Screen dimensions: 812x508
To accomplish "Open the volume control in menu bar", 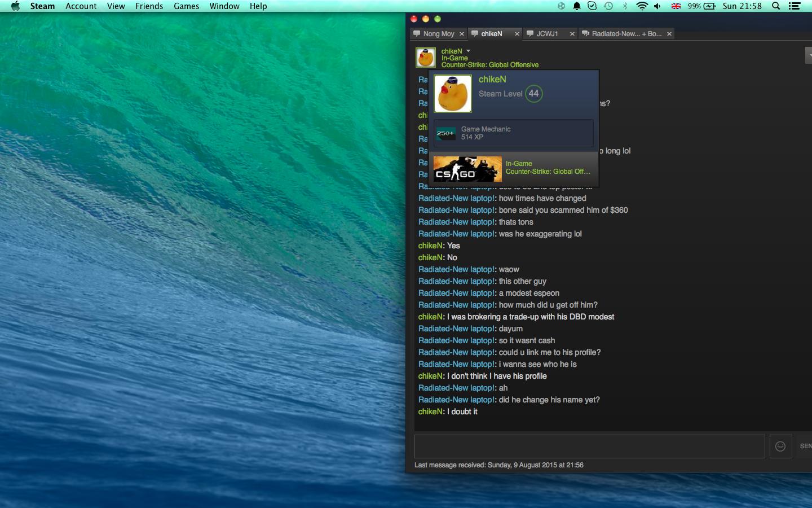I will pos(657,6).
